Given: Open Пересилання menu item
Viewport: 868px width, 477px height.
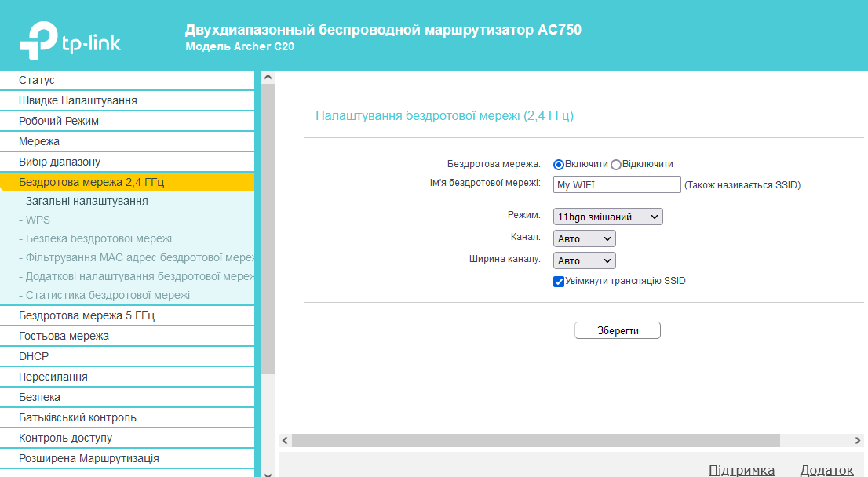Looking at the screenshot, I should tap(127, 377).
